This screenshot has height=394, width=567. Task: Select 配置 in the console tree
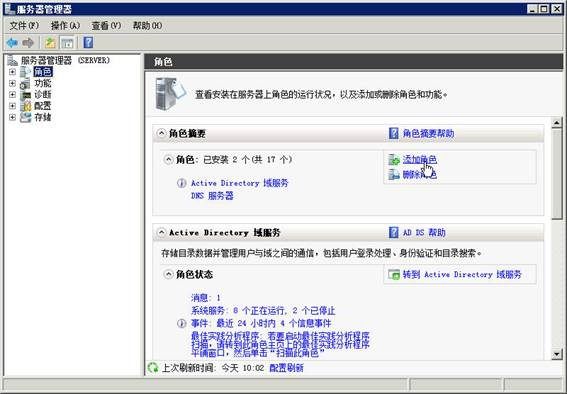pyautogui.click(x=43, y=106)
